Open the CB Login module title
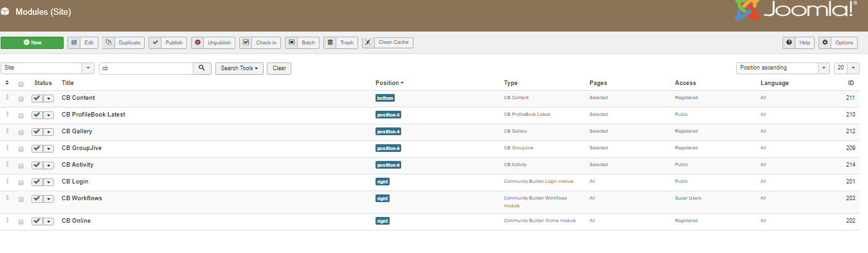The image size is (868, 253). (x=75, y=182)
